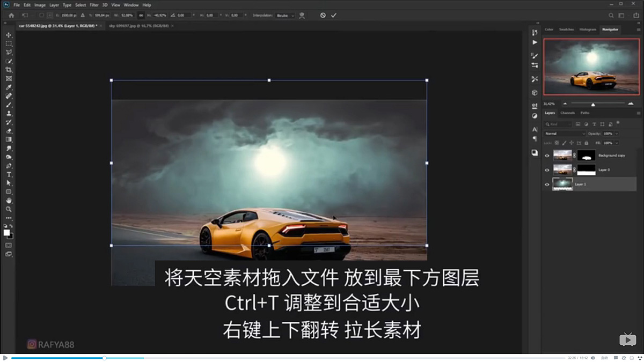Select the Layer 1 thumbnail
Screen dimensions: 644x362
click(x=563, y=183)
